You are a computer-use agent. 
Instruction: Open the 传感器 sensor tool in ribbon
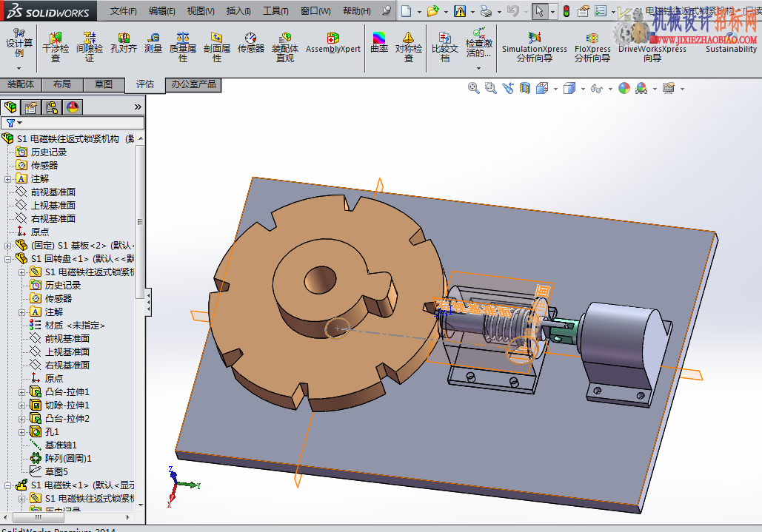coord(251,43)
